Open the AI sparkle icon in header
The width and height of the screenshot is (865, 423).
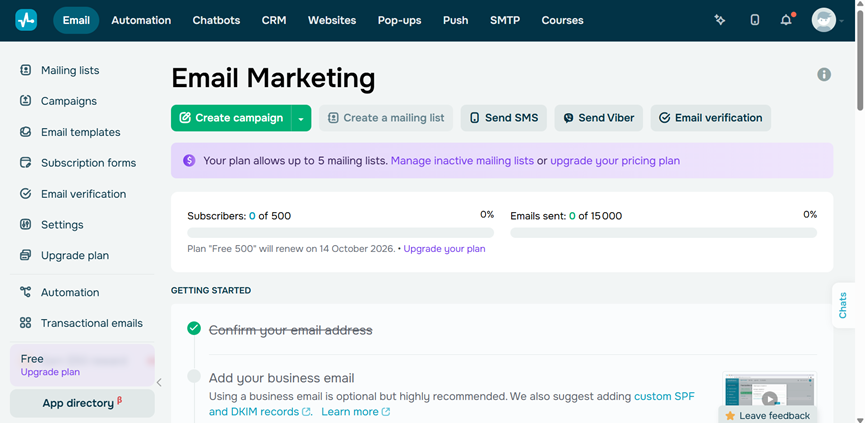pos(719,20)
